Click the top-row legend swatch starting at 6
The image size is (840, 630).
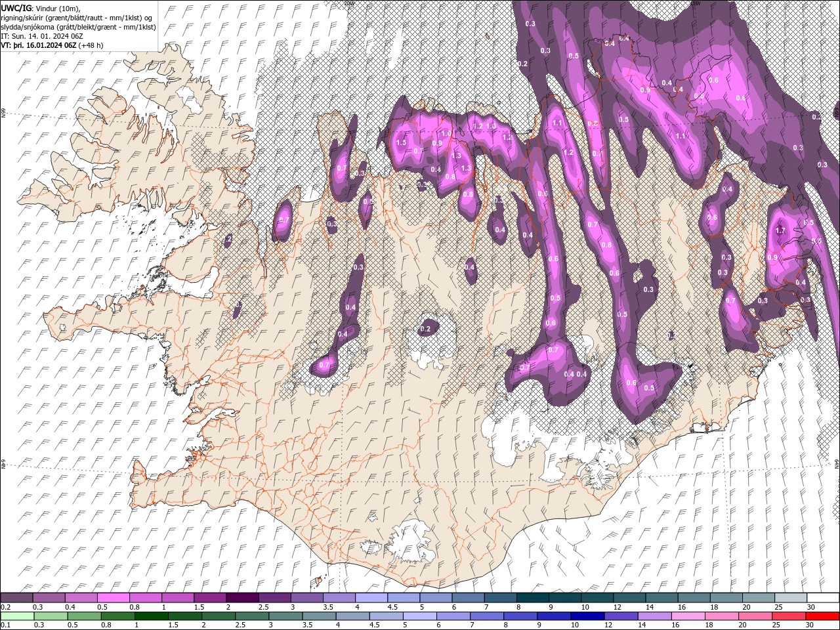pyautogui.click(x=468, y=597)
